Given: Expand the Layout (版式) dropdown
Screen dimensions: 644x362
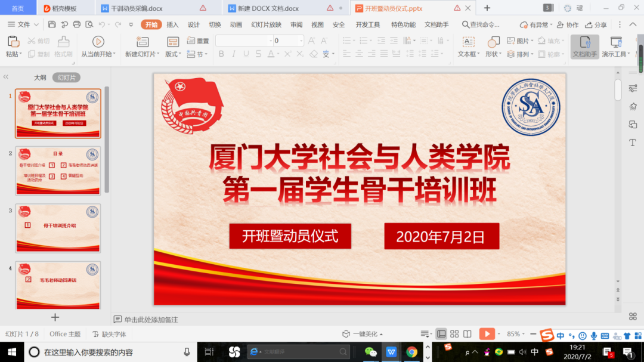Looking at the screenshot, I should [x=173, y=54].
